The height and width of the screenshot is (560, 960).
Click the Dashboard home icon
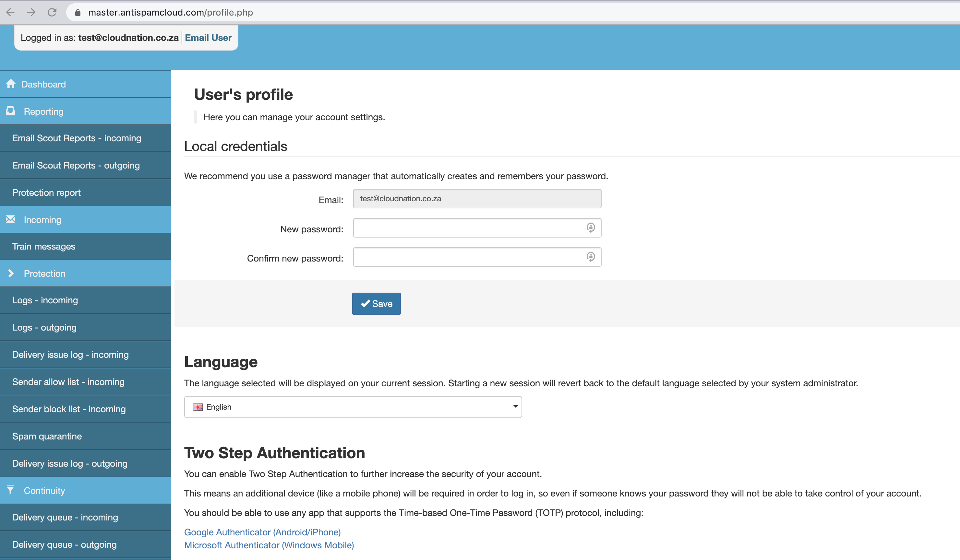[11, 84]
